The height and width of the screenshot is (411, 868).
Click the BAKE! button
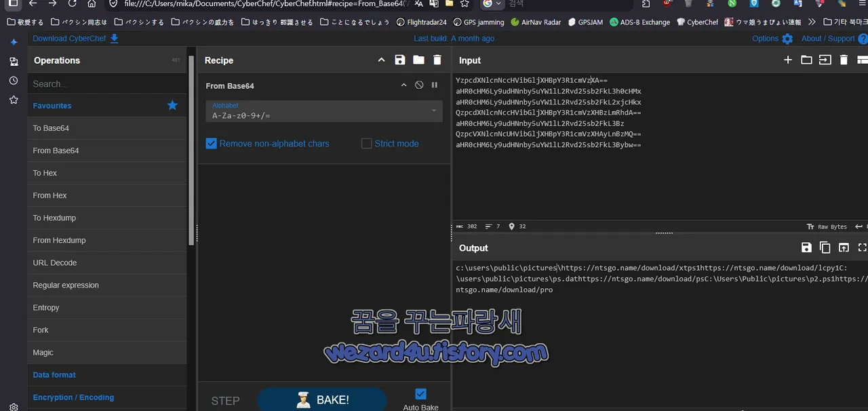coord(322,400)
